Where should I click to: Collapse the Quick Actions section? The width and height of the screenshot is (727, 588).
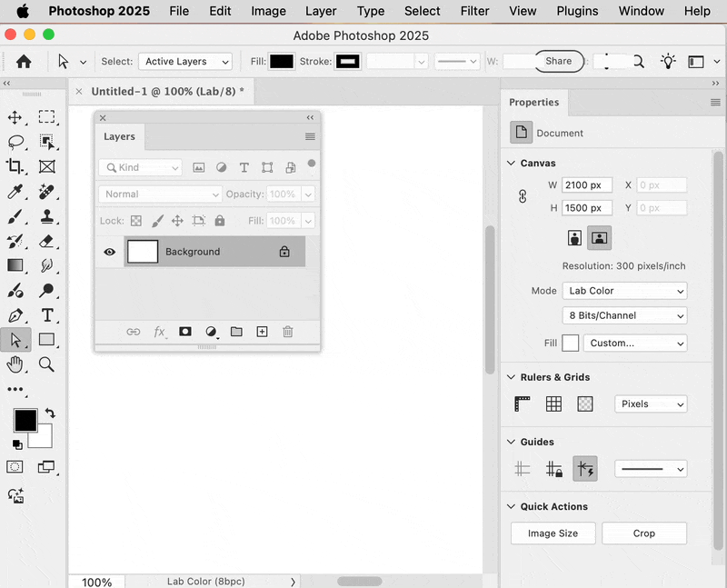pos(511,506)
